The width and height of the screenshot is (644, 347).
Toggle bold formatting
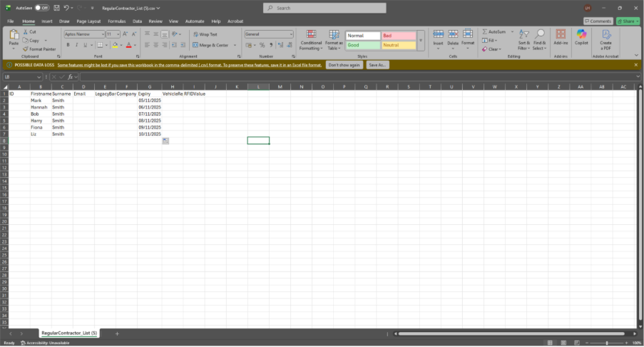68,44
